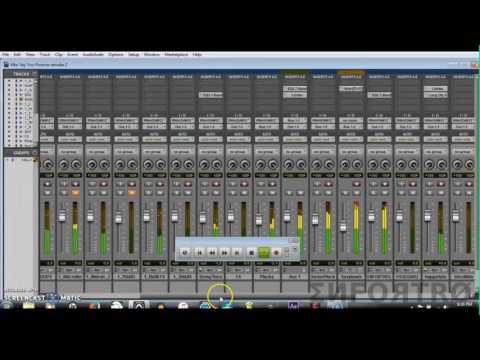The height and width of the screenshot is (360, 480).
Task: Open the folder icon beside the Start button
Action: (29, 305)
